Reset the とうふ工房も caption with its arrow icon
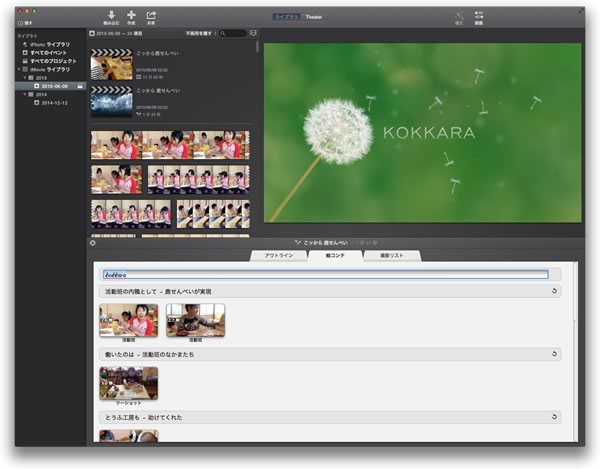Viewport: 600px width, 469px height. point(554,417)
